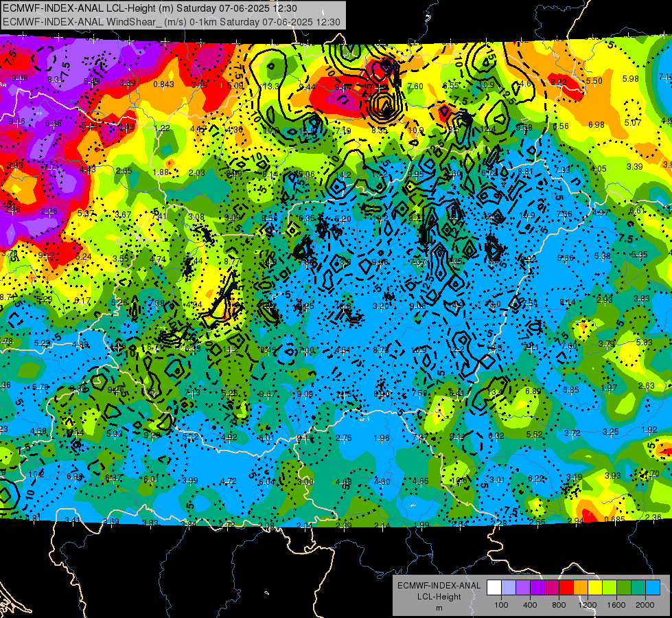Click legend tick label '1200'
Screen dimensions: 672x618
(588, 605)
